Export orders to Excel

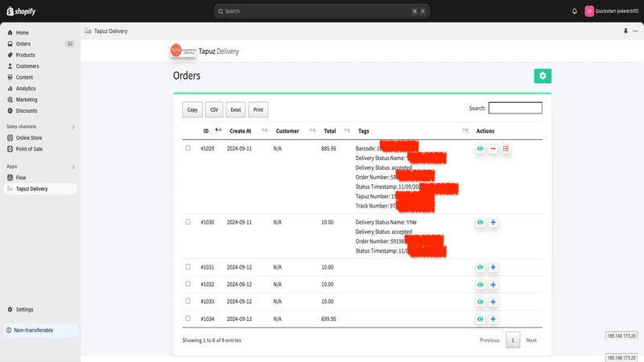[235, 109]
